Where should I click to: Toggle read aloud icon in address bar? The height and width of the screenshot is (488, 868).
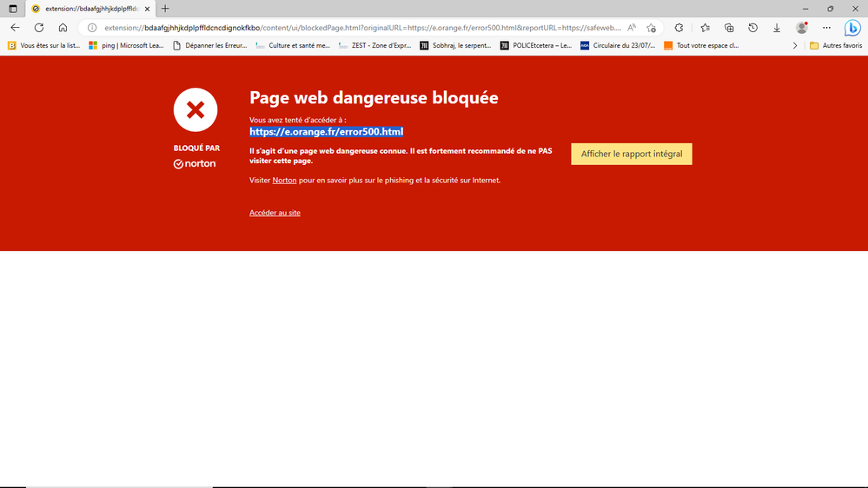point(632,28)
